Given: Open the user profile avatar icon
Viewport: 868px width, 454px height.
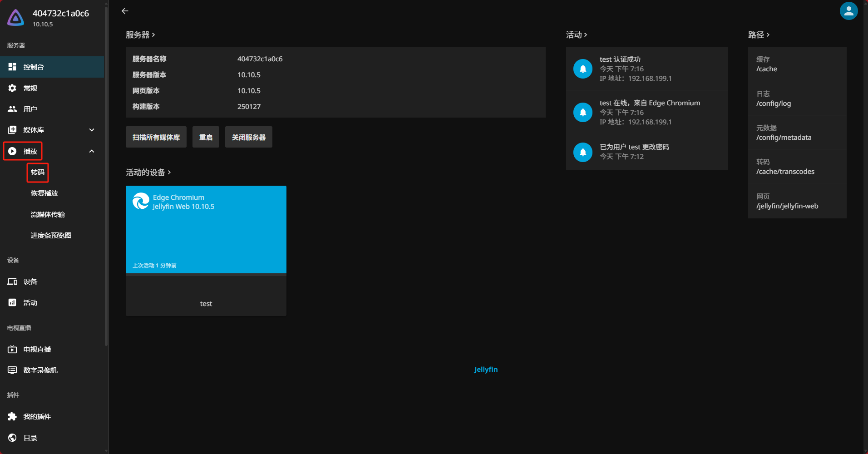Looking at the screenshot, I should pos(848,11).
